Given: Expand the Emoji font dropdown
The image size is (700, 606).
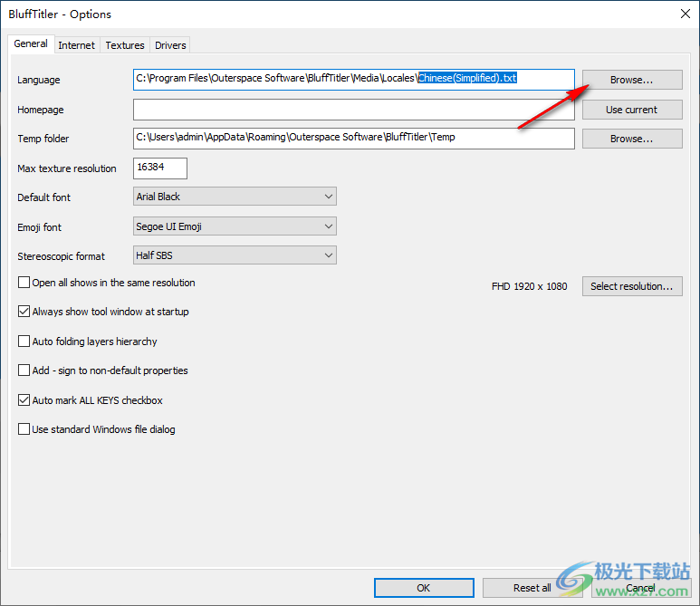Looking at the screenshot, I should point(235,226).
